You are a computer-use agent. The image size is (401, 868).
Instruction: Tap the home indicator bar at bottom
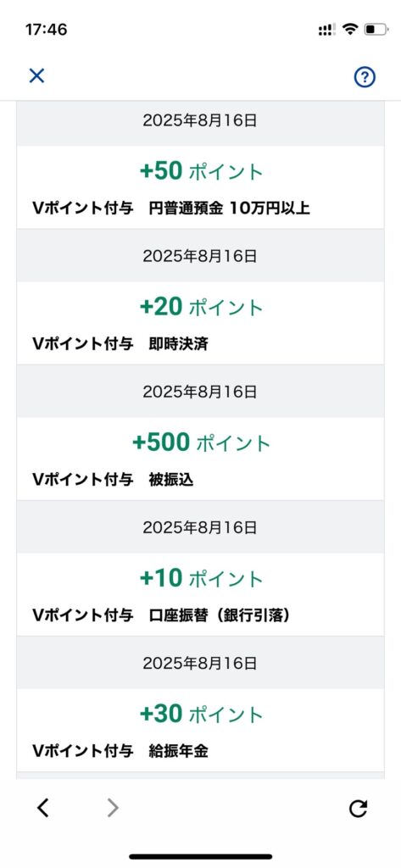[x=200, y=856]
